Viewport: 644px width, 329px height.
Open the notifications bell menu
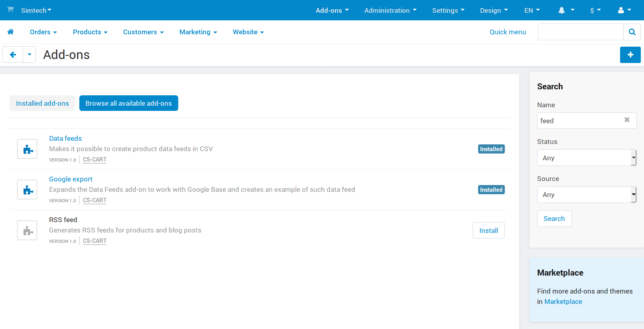tap(566, 10)
